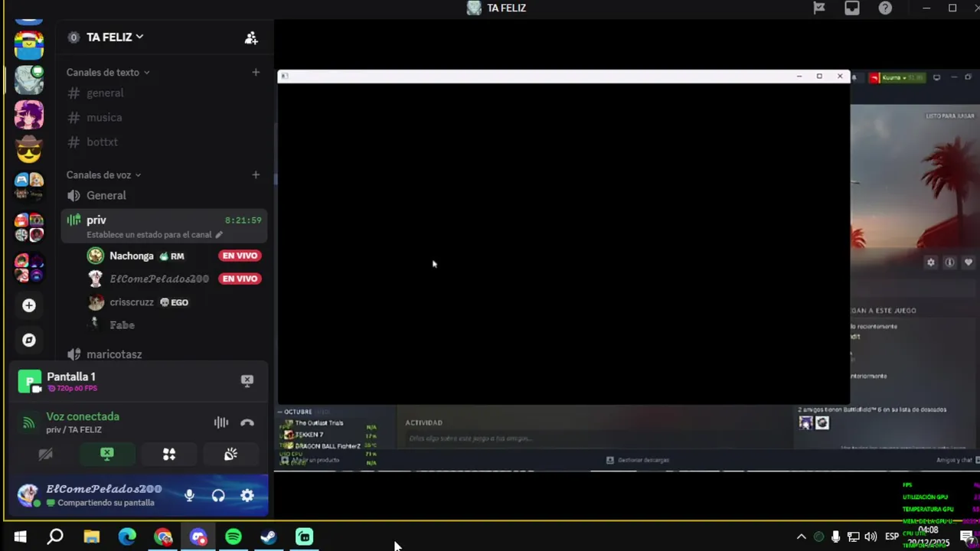Open Voz conectada connection details
Image resolution: width=980 pixels, height=551 pixels.
tap(83, 416)
